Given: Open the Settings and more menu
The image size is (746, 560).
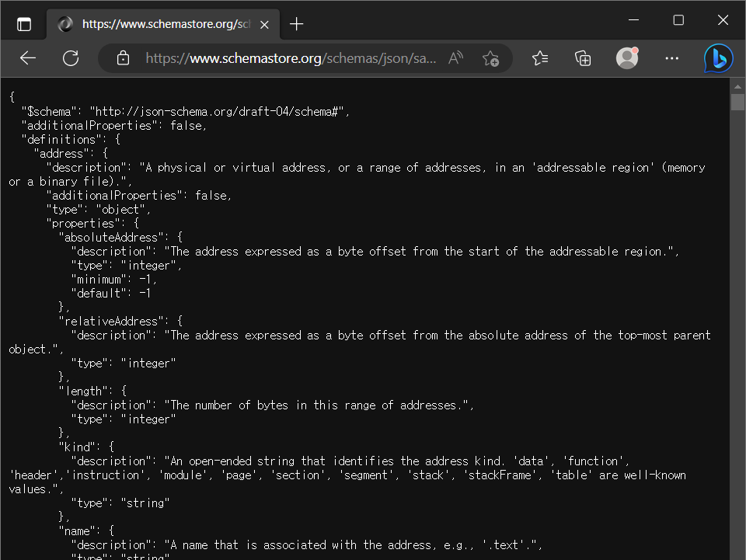Looking at the screenshot, I should pos(671,58).
